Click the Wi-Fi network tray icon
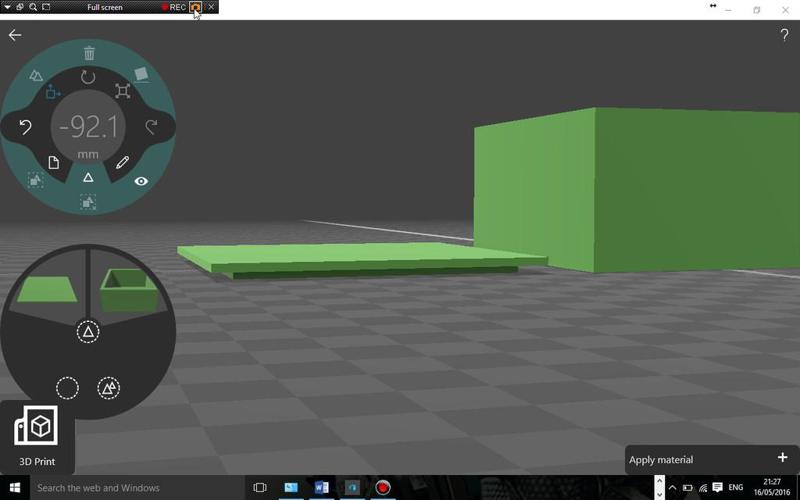 click(703, 488)
